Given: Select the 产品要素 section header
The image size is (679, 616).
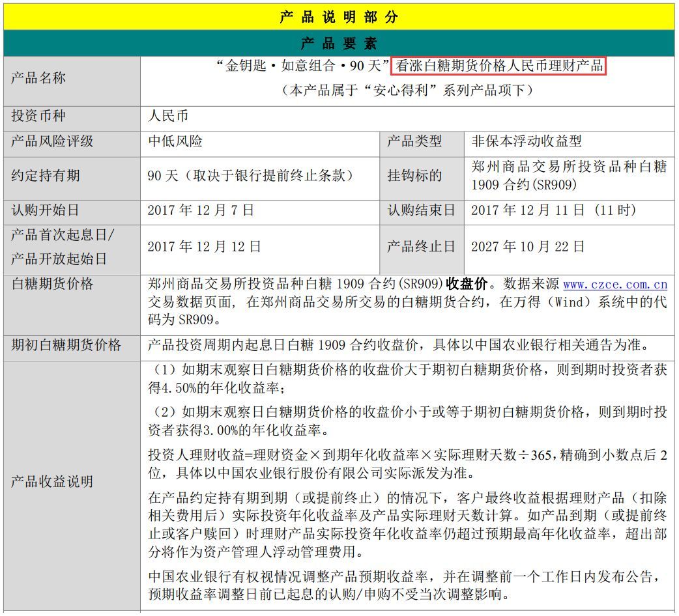Looking at the screenshot, I should 339,43.
